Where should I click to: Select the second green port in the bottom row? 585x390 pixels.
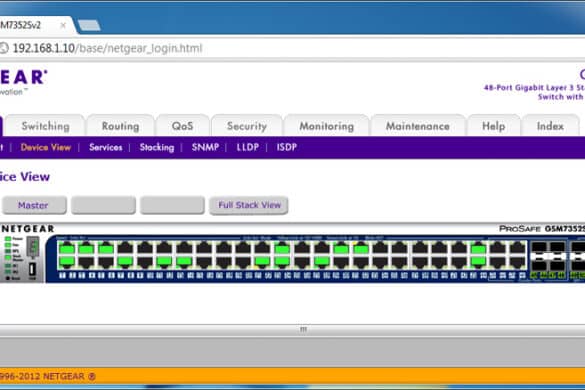[x=125, y=262]
